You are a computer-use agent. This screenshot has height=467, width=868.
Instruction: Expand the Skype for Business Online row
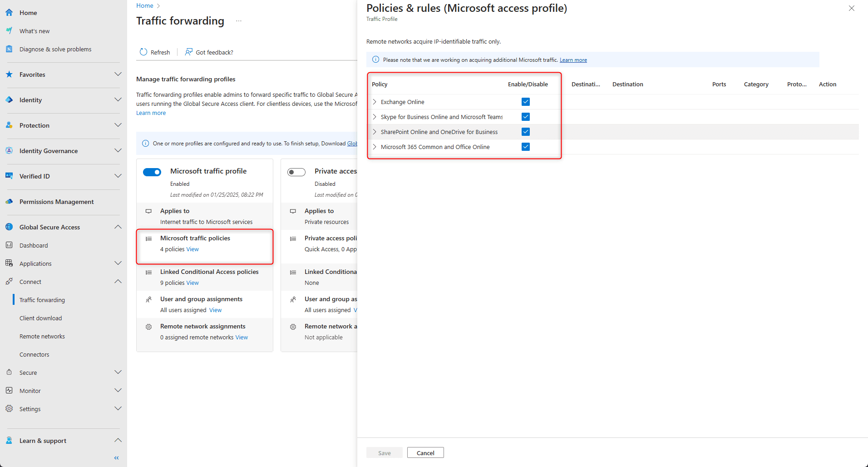coord(375,117)
